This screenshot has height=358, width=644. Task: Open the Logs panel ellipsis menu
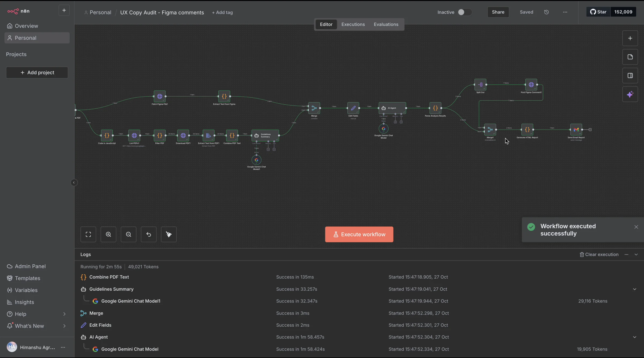(x=626, y=254)
